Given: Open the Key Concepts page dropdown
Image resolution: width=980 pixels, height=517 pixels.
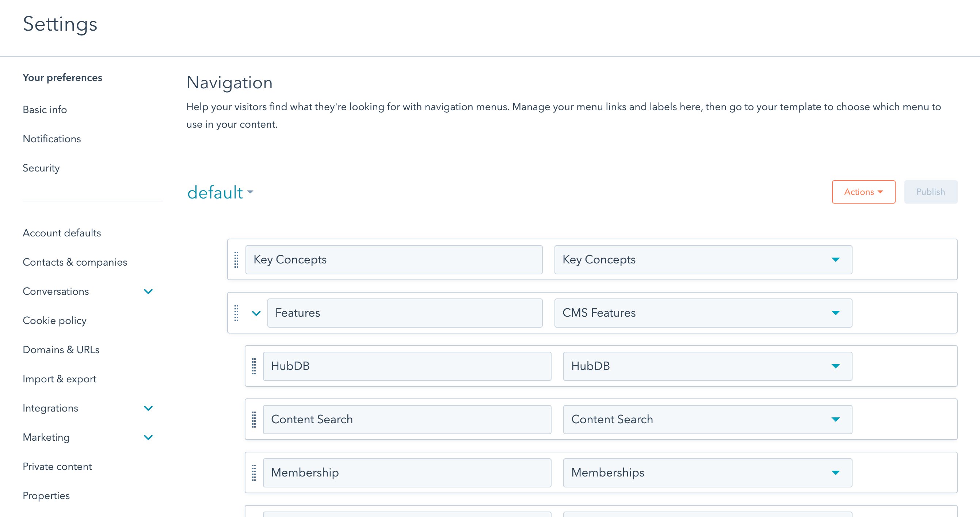Looking at the screenshot, I should point(703,260).
